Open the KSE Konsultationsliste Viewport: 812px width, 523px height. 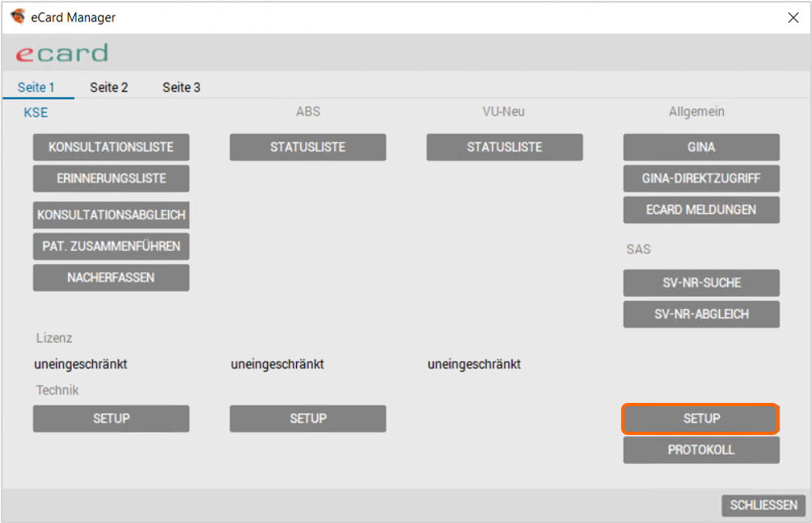point(111,147)
